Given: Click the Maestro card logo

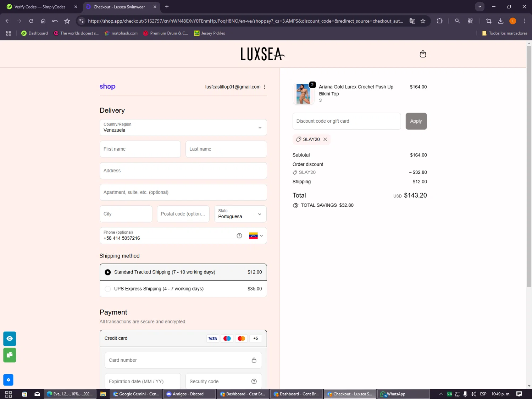Looking at the screenshot, I should [227, 338].
